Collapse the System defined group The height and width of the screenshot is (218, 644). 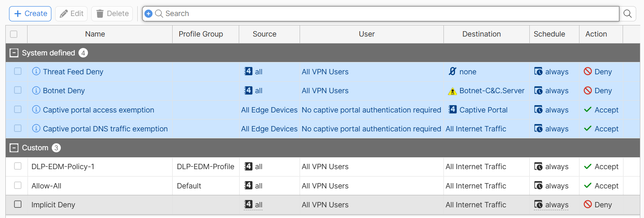click(x=14, y=53)
